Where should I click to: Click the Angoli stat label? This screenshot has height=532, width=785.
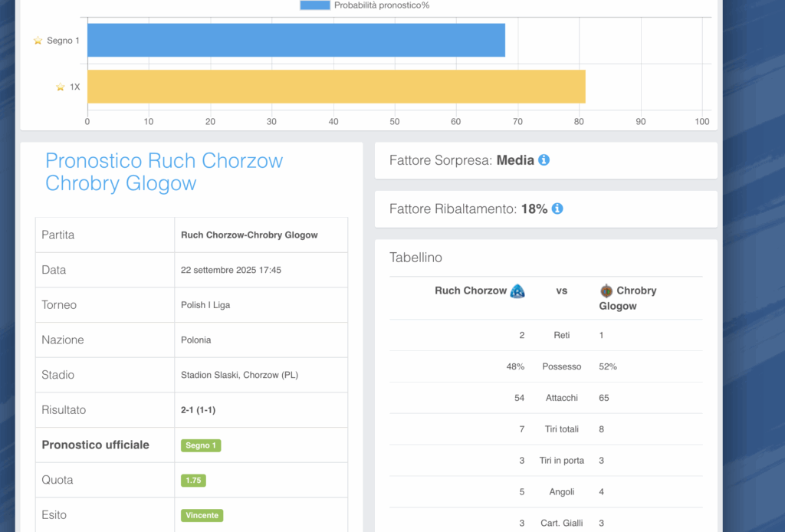click(x=562, y=491)
